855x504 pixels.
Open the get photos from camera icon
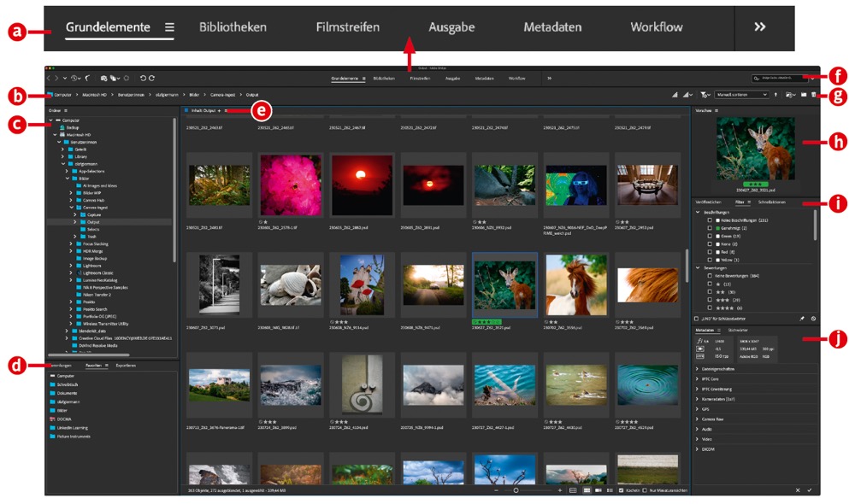click(x=103, y=78)
